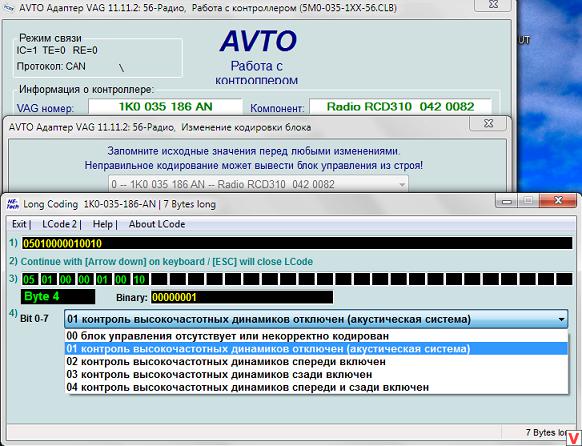This screenshot has height=446, width=582.
Task: Open the Help menu in LCode
Action: pyautogui.click(x=104, y=224)
